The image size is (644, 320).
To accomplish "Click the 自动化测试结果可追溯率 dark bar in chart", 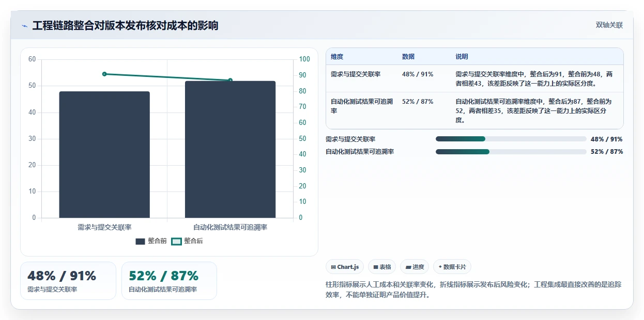I will (x=230, y=149).
